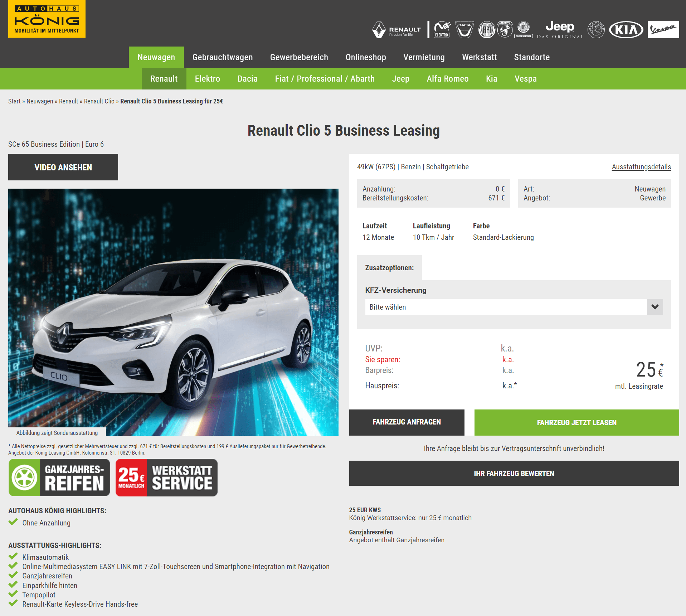
Task: Click the Fiat Professional logo
Action: (524, 30)
